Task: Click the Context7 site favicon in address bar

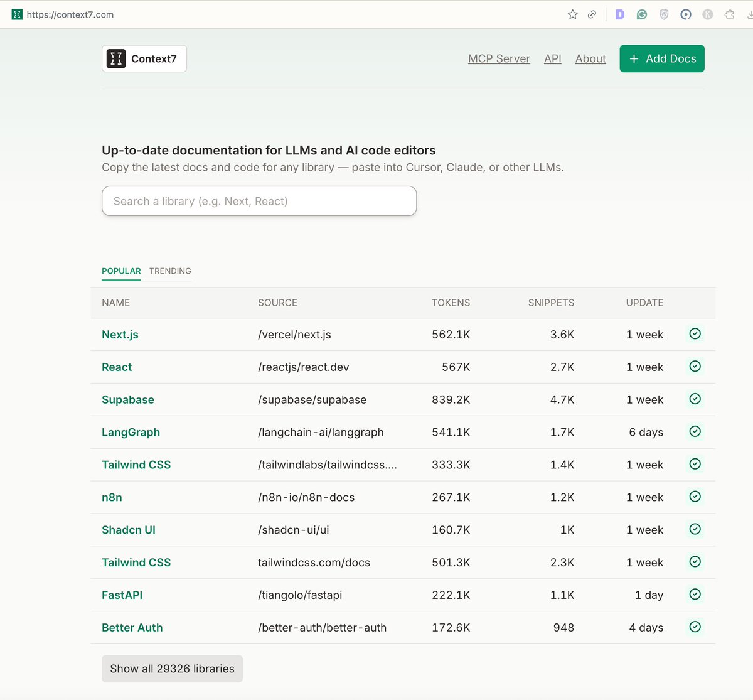Action: pos(17,14)
